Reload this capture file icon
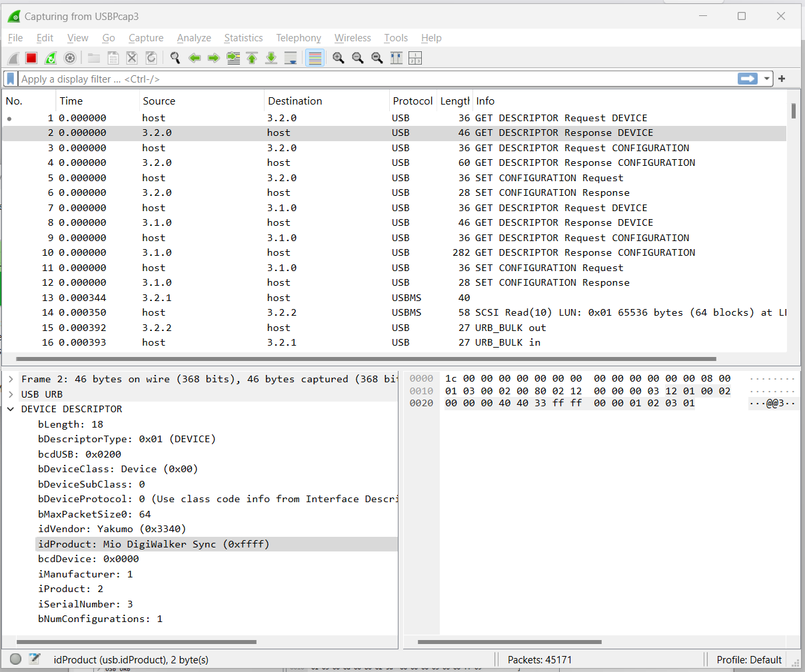The width and height of the screenshot is (805, 672). coord(151,58)
